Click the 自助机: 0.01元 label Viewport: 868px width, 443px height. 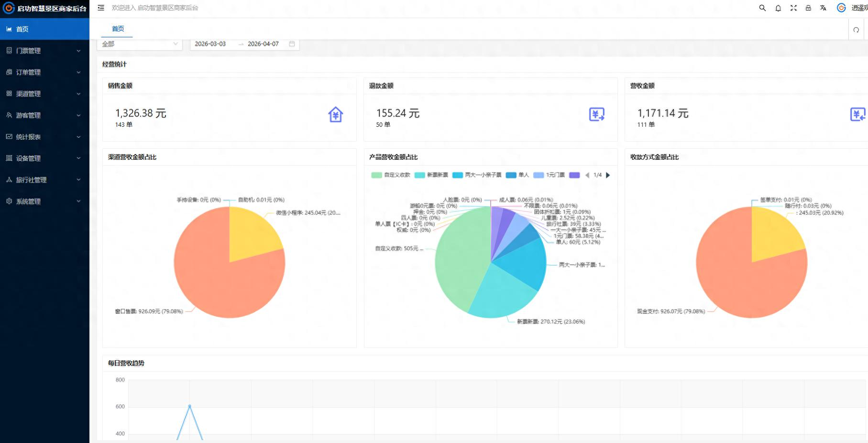tap(261, 200)
